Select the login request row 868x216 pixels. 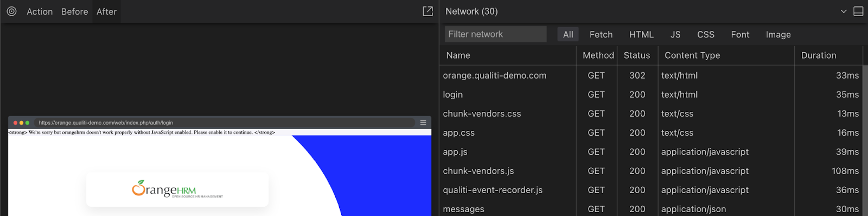651,94
